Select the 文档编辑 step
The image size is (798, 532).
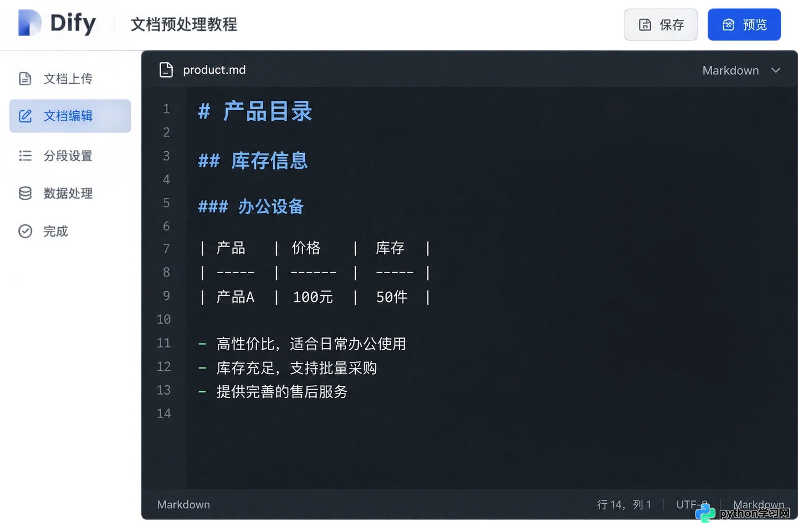pyautogui.click(x=70, y=116)
